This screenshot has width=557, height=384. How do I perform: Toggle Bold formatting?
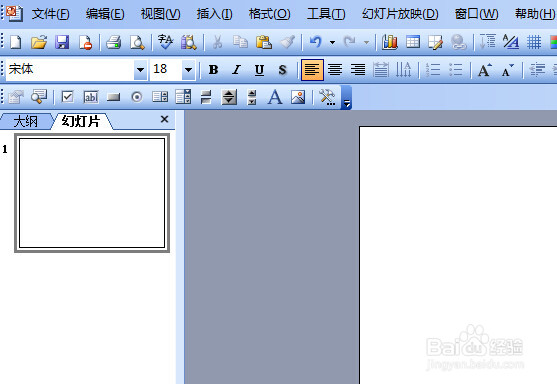213,70
